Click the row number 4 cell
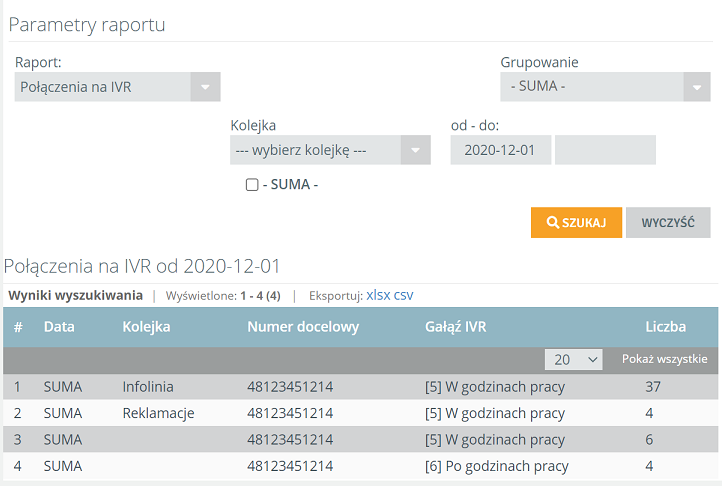The image size is (722, 486). 17,466
